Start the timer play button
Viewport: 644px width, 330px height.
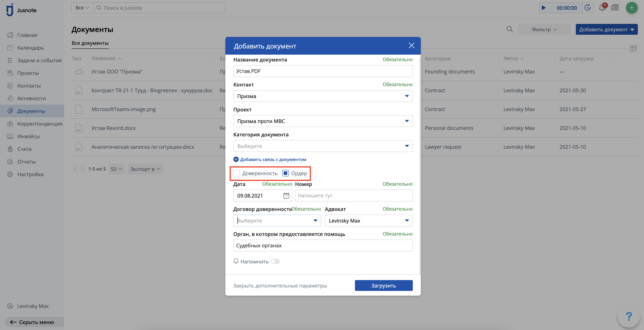pos(543,8)
